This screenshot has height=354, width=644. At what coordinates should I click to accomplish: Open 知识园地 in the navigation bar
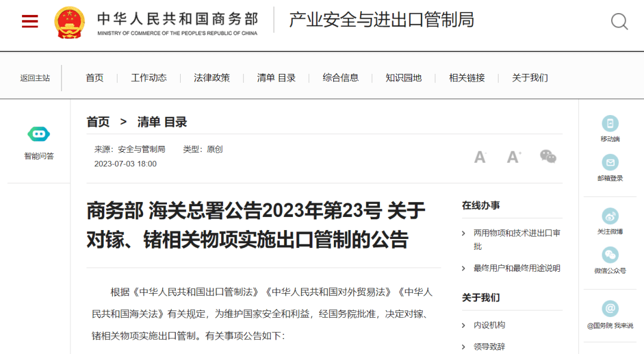(403, 77)
